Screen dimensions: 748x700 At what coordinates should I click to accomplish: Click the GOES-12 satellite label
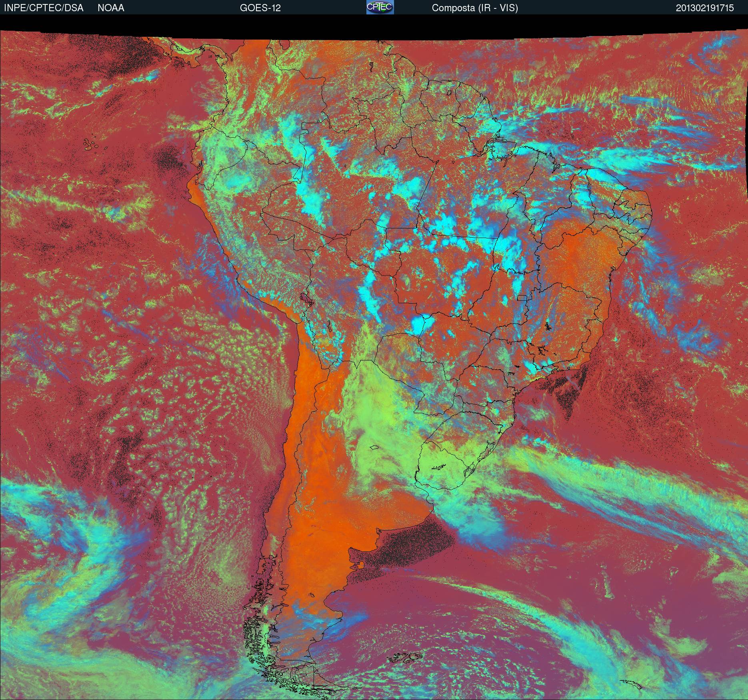click(x=260, y=8)
